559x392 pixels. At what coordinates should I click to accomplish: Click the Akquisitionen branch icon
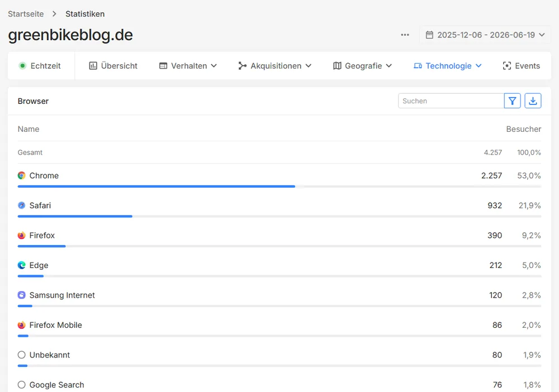[243, 66]
